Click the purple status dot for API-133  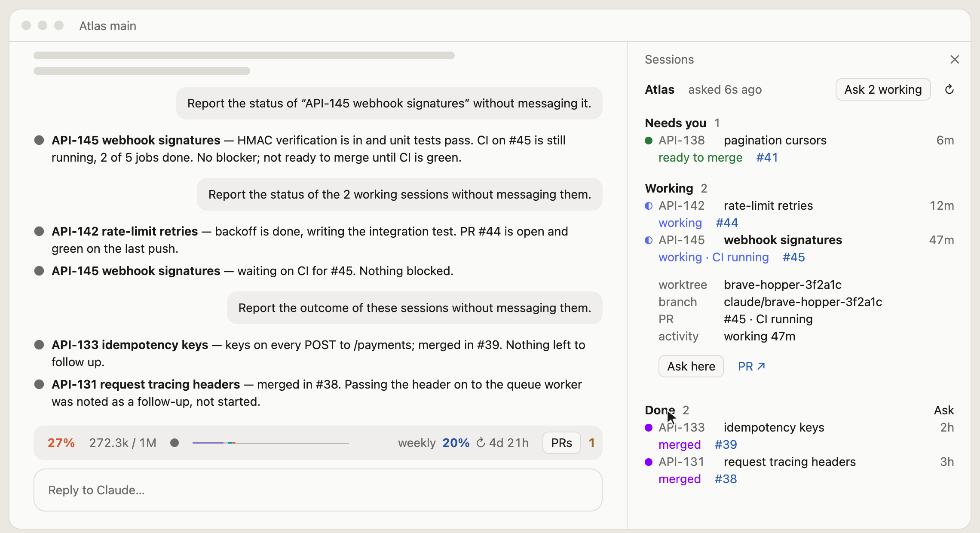click(649, 428)
